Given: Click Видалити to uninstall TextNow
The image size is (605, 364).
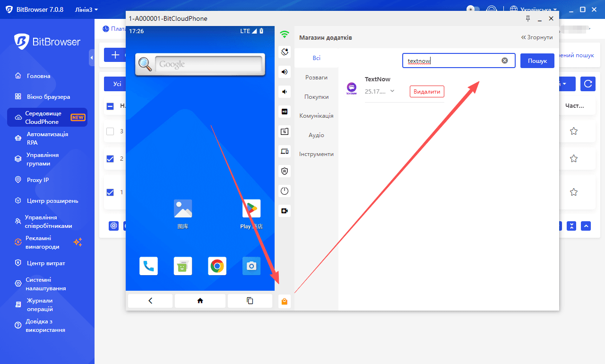Looking at the screenshot, I should coord(427,92).
